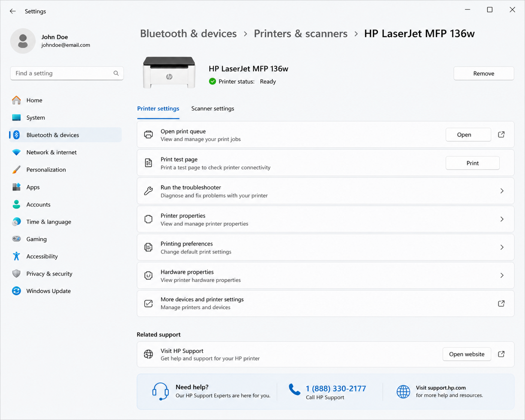The image size is (525, 420).
Task: Click the Need help headset icon
Action: 160,392
